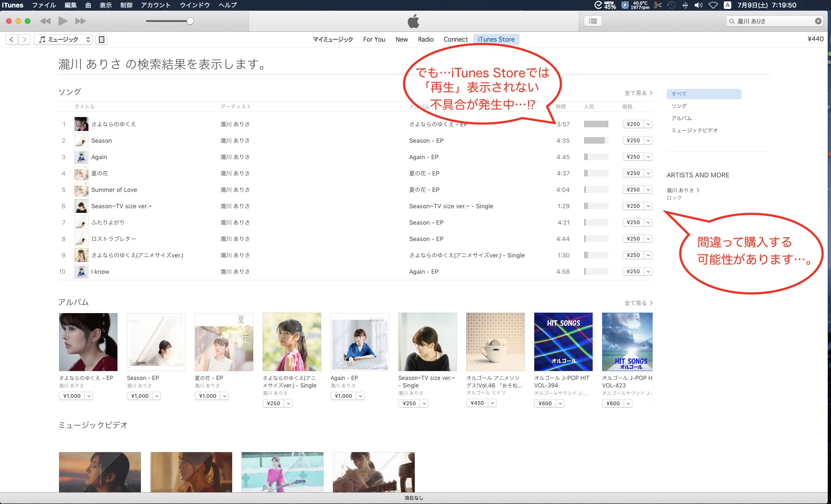Viewport: 831px width, 504px height.
Task: Open Again - EP album cover
Action: pyautogui.click(x=360, y=342)
